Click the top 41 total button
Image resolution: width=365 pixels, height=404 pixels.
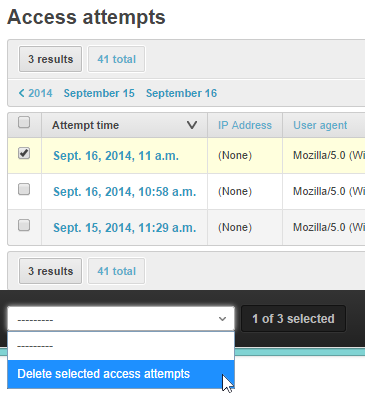[116, 59]
